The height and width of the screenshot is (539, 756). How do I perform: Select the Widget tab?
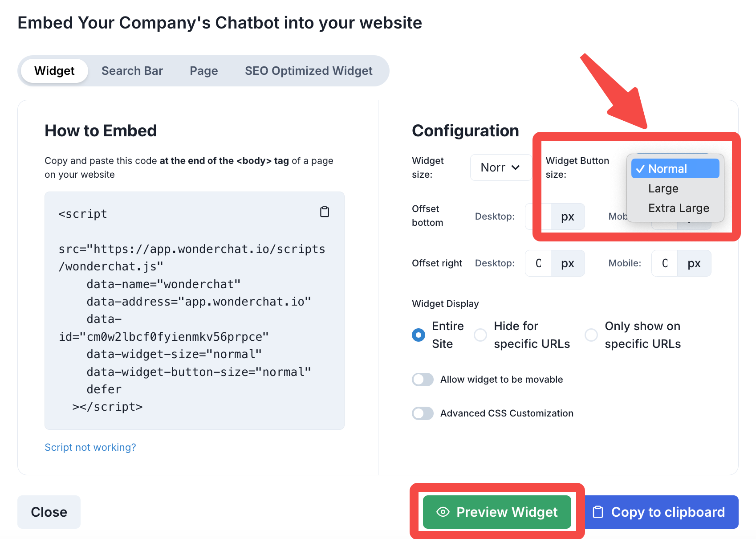(54, 71)
